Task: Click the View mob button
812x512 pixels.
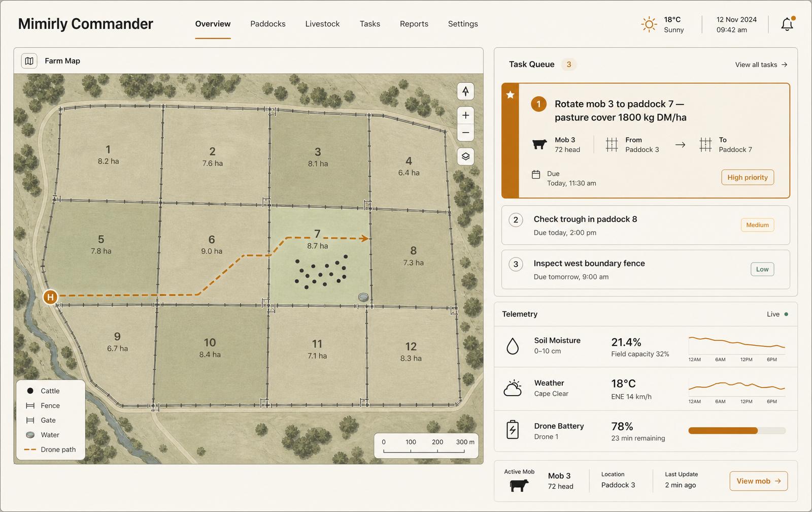Action: point(759,481)
